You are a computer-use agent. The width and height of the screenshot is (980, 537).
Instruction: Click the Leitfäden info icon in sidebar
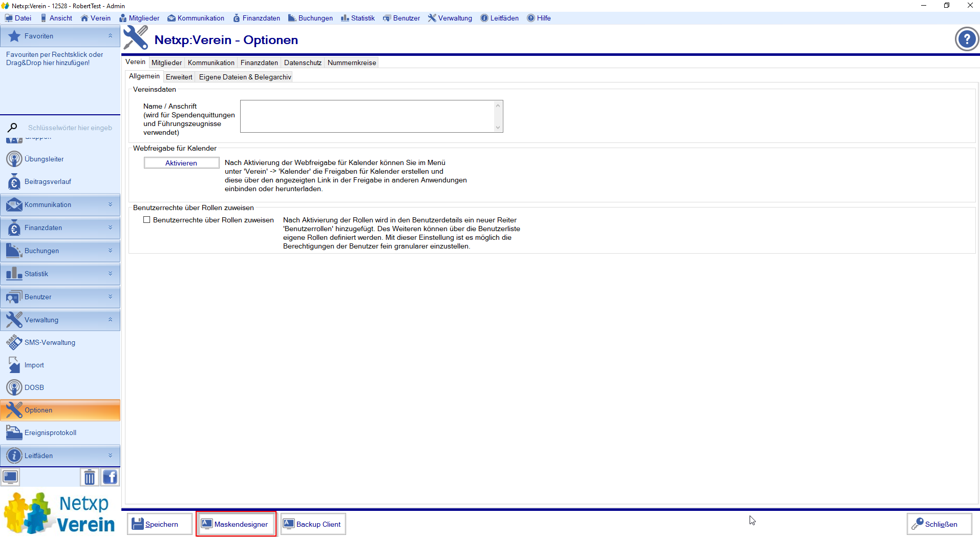(14, 456)
